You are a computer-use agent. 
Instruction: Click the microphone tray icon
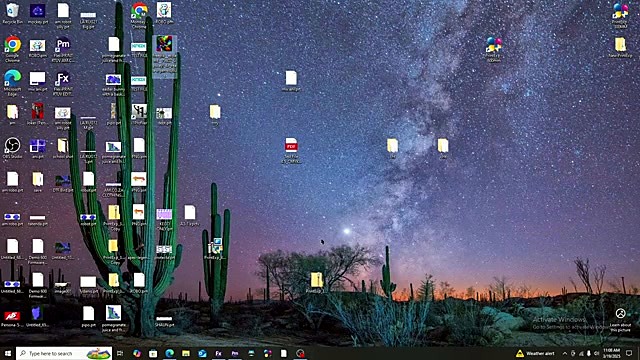pyautogui.click(x=589, y=353)
